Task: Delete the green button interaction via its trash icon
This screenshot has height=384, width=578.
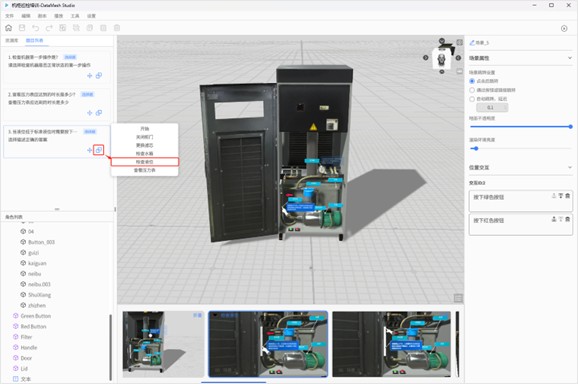Action: pos(568,196)
